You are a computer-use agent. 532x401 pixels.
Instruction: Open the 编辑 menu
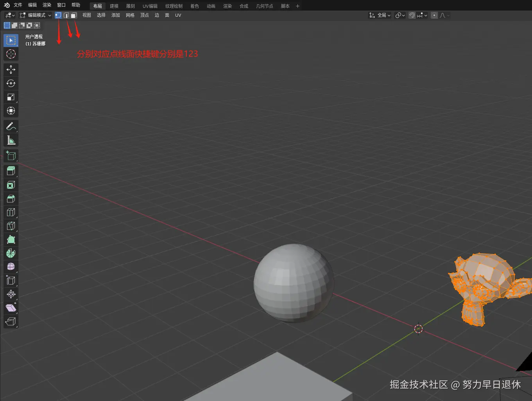32,5
